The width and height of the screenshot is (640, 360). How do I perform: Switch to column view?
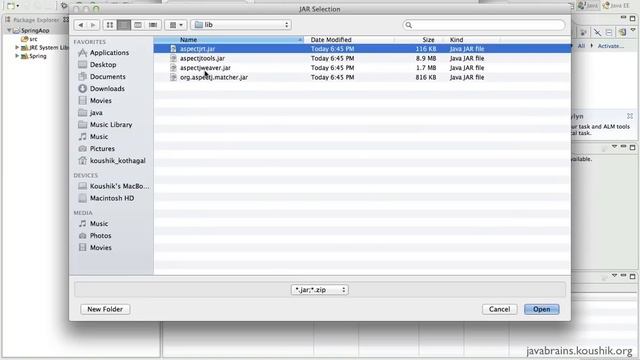pos(138,25)
